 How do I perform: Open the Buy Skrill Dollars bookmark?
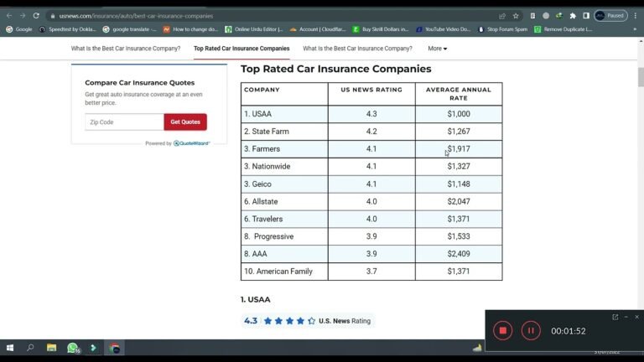(381, 29)
